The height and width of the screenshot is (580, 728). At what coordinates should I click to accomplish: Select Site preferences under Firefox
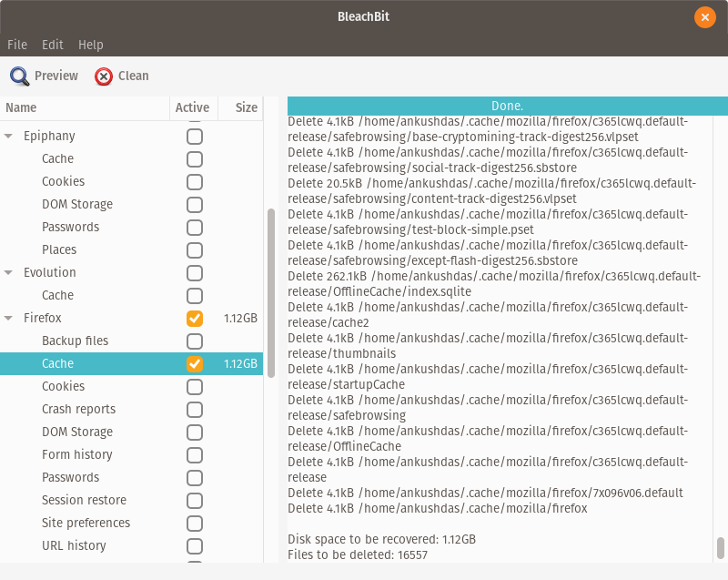[x=131, y=523]
